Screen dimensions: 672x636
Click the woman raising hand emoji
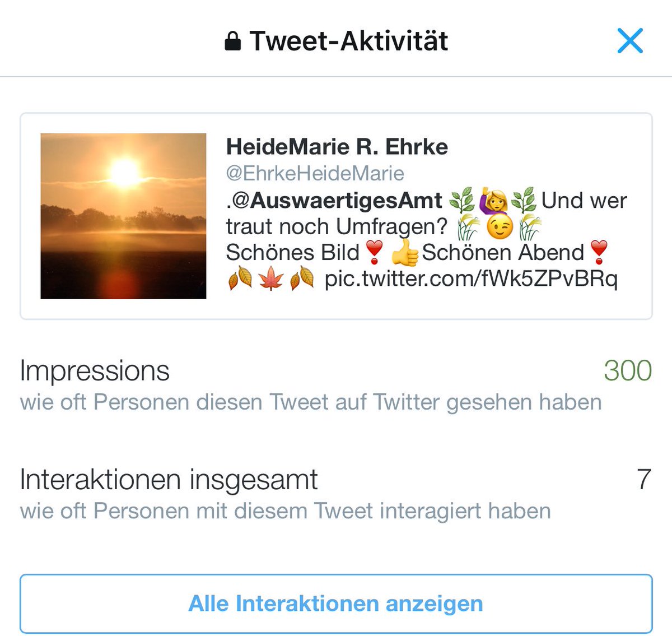point(493,201)
